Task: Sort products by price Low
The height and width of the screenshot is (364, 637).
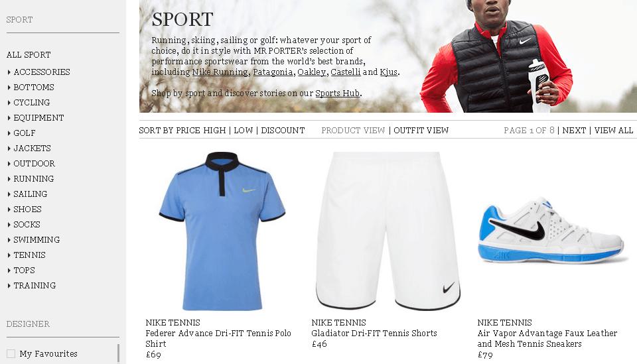Action: 243,130
